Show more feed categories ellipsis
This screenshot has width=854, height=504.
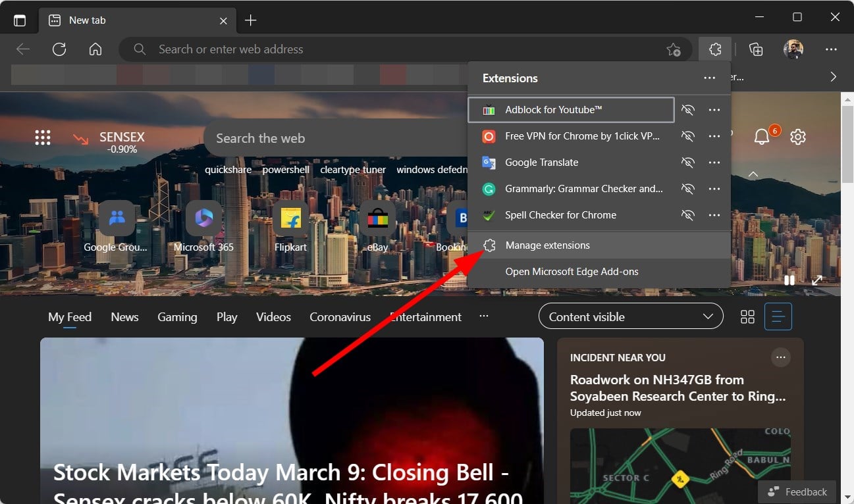(484, 316)
